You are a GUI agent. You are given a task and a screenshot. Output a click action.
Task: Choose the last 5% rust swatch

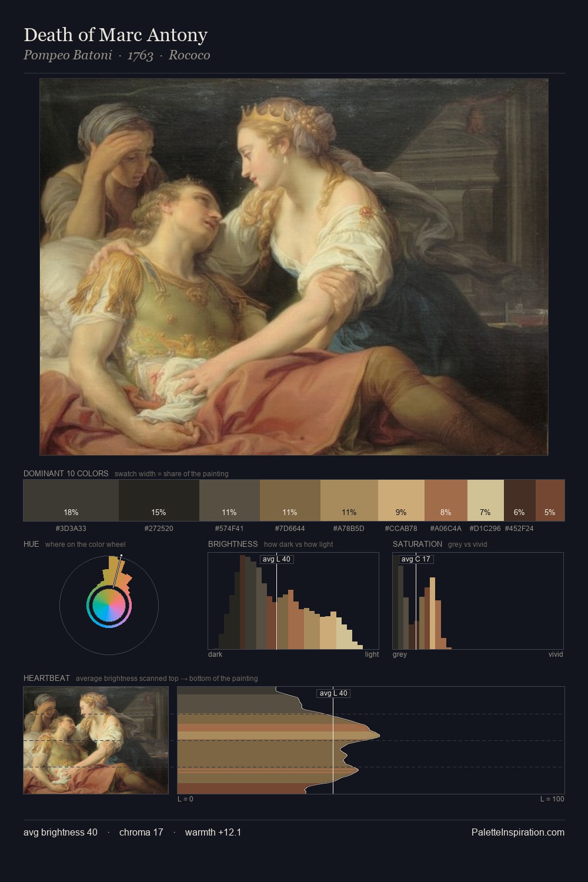[550, 500]
